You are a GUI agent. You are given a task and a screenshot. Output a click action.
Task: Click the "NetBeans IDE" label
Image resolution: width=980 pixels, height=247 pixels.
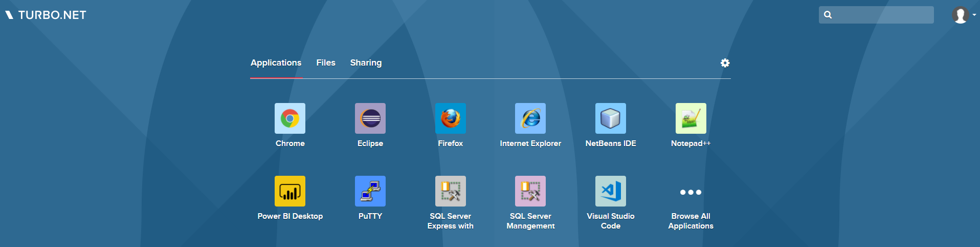[611, 143]
